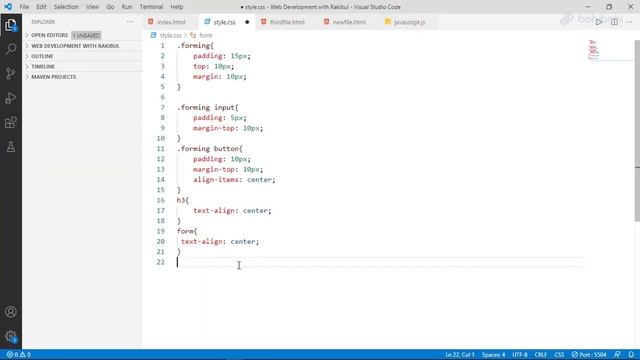Open the Edit menu

click(x=41, y=7)
